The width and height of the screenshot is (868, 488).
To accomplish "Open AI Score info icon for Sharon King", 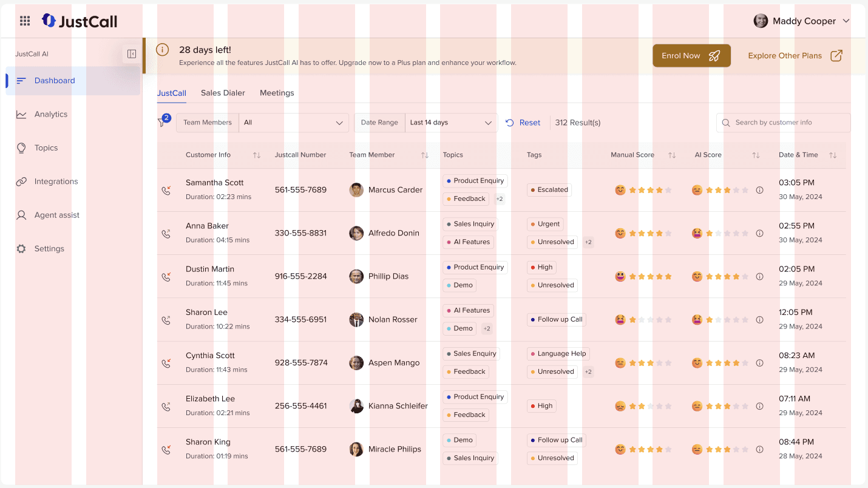I will (759, 450).
